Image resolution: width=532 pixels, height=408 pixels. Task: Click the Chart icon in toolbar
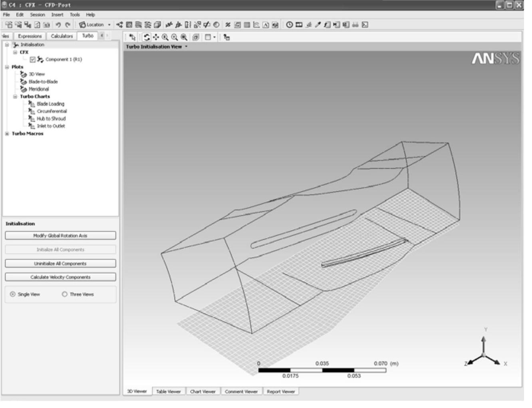click(x=256, y=25)
